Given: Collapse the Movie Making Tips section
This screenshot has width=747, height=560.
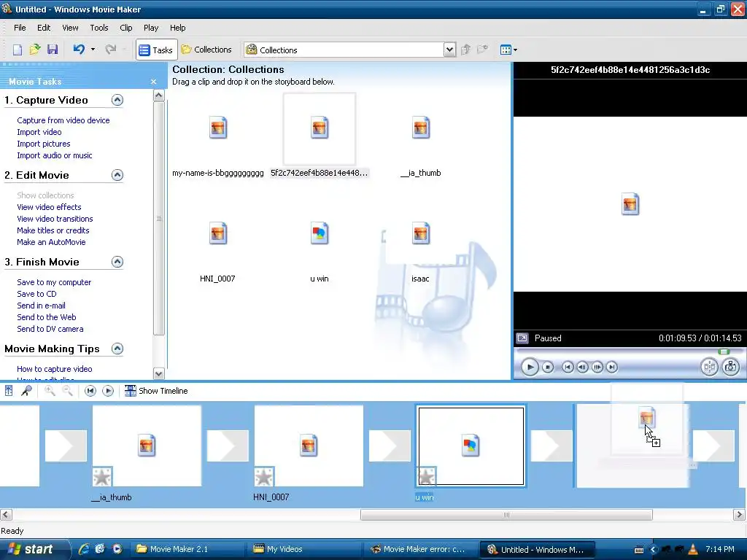Looking at the screenshot, I should pos(117,349).
